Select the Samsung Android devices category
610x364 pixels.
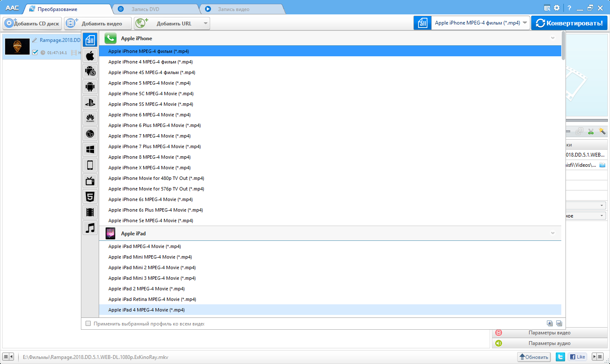point(90,71)
